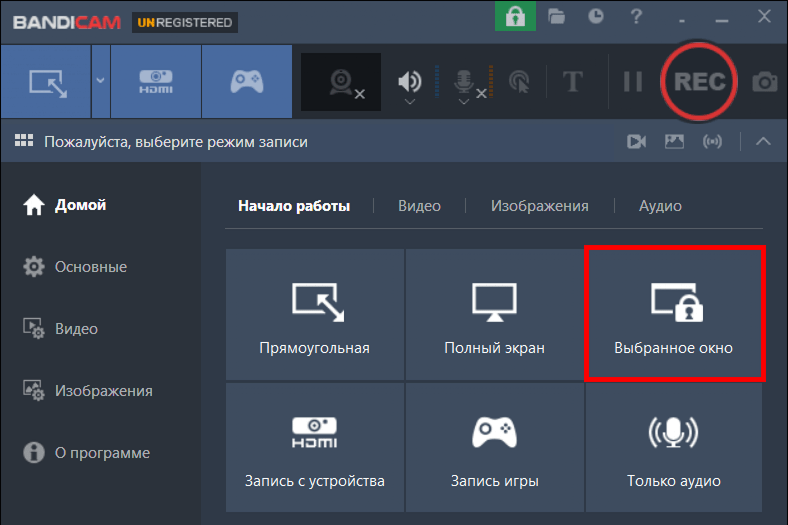The width and height of the screenshot is (788, 525).
Task: Take a screenshot with the camera icon
Action: point(764,81)
